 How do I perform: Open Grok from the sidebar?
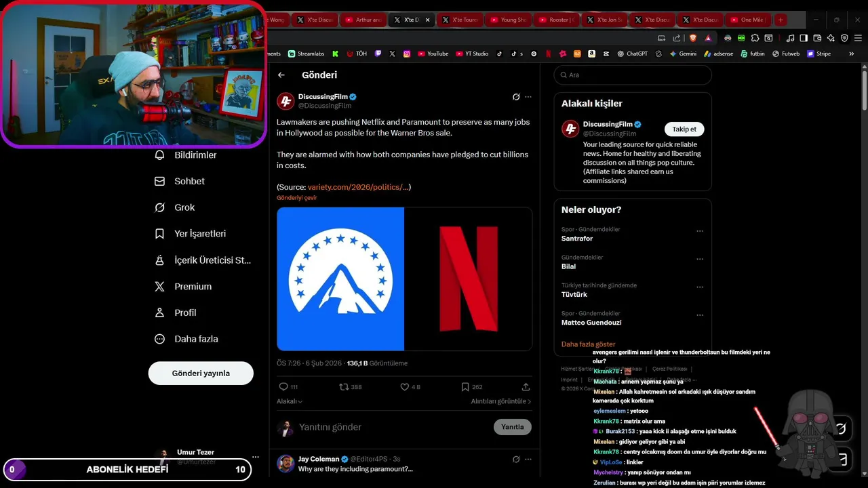click(x=175, y=207)
